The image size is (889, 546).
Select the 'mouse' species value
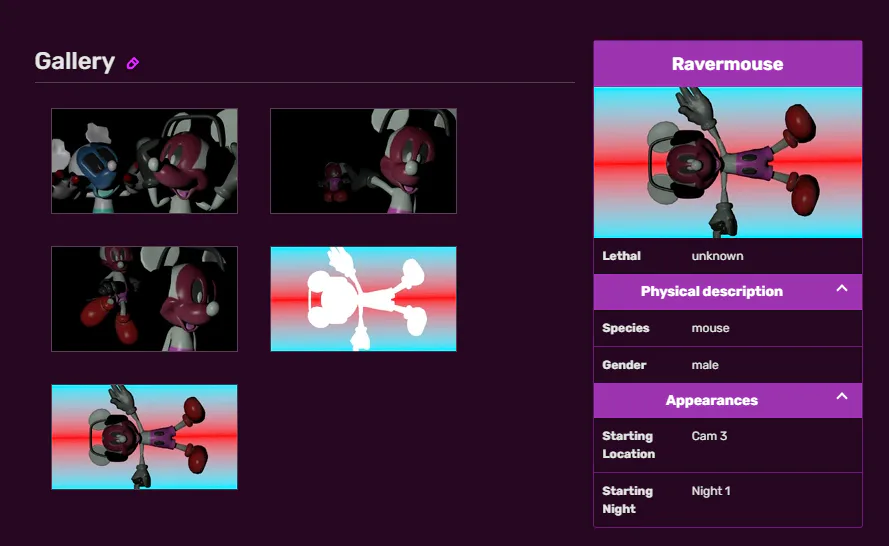710,328
